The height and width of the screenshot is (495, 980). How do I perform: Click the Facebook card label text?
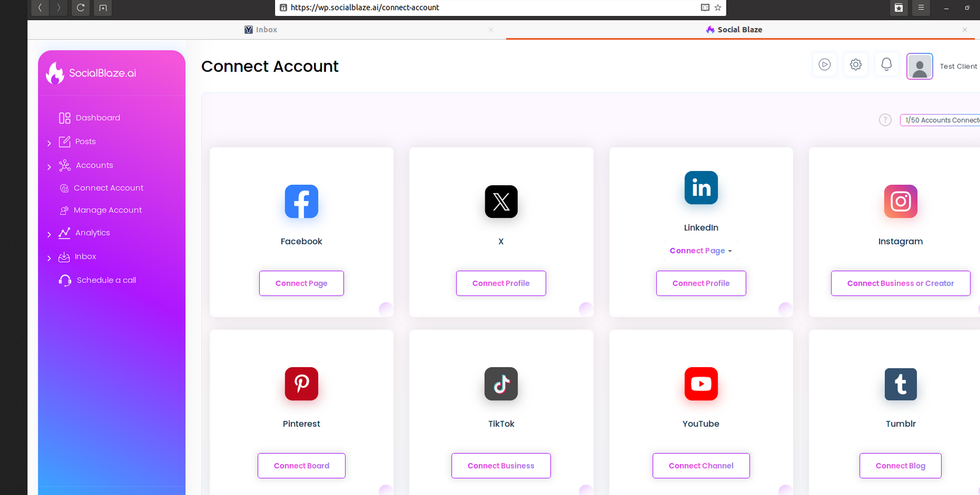[301, 241]
